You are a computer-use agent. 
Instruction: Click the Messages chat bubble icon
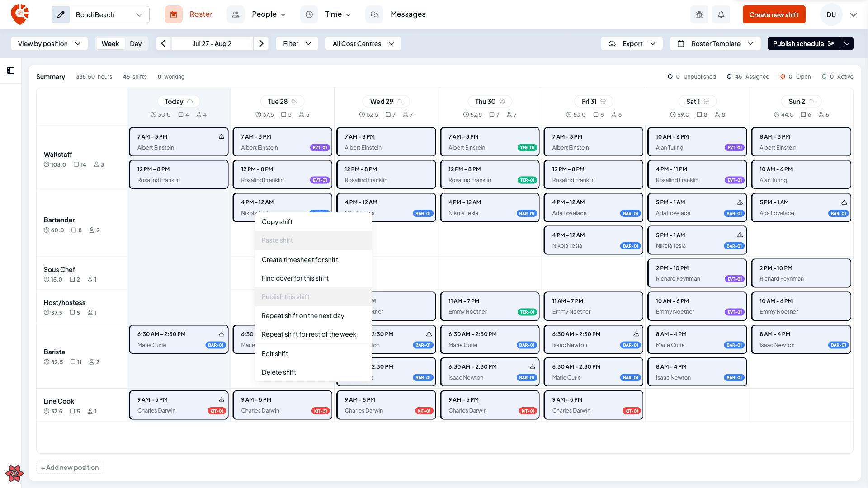(x=374, y=14)
